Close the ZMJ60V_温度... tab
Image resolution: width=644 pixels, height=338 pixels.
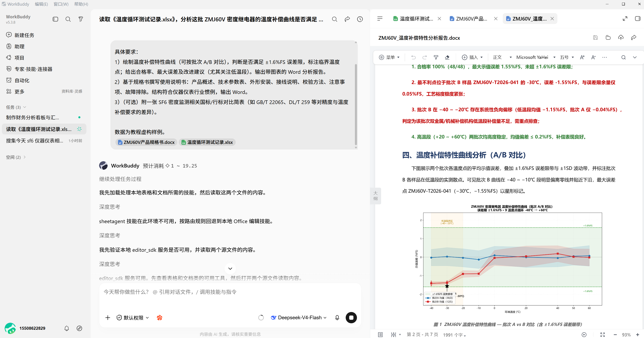[552, 19]
